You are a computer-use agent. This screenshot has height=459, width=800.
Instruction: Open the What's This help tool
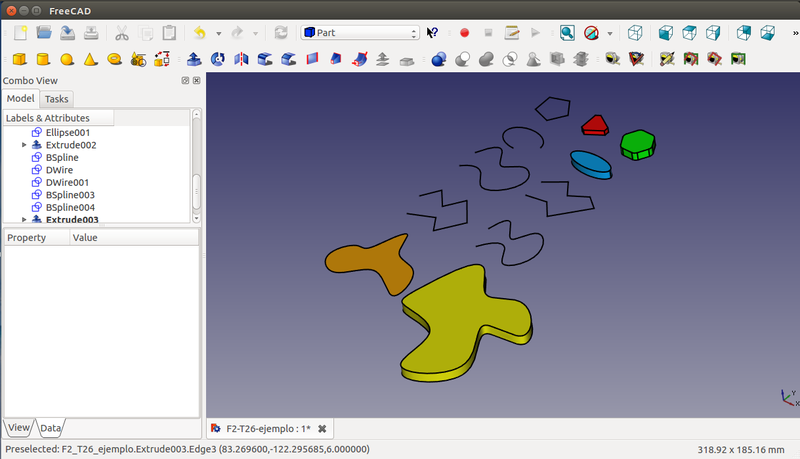tap(432, 33)
